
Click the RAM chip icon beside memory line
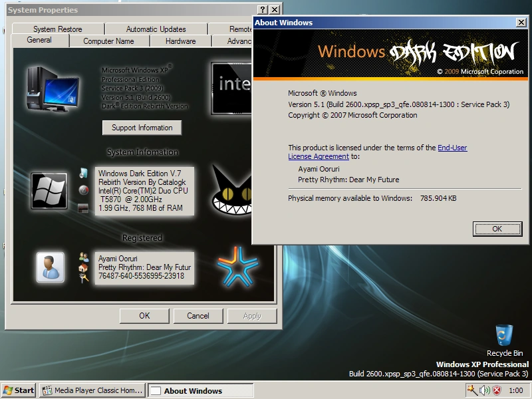83,208
